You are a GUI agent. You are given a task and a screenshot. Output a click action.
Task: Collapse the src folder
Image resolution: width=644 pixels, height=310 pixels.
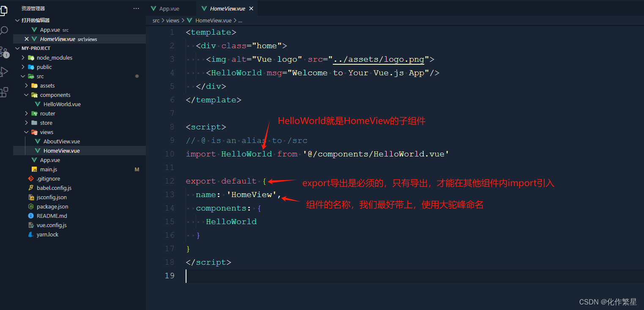23,76
